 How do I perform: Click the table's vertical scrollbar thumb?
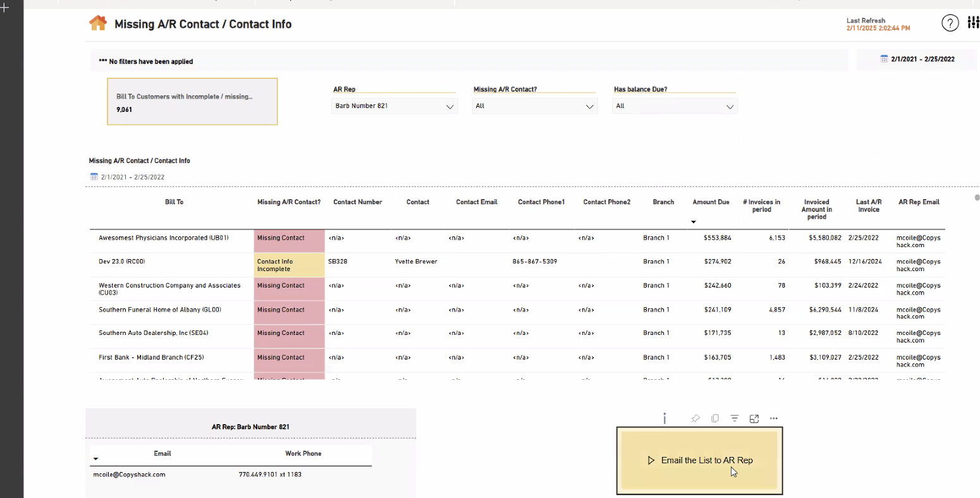click(x=977, y=198)
